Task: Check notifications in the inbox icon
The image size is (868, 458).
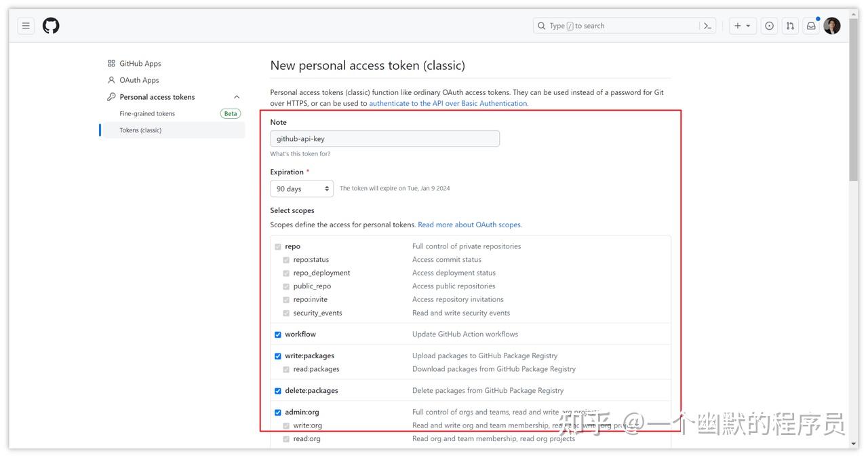Action: [811, 25]
